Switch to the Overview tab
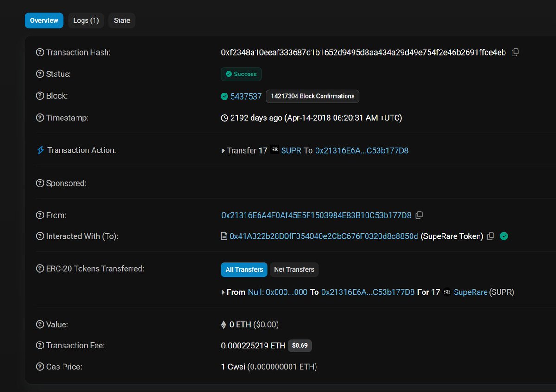This screenshot has height=392, width=556. coord(44,20)
